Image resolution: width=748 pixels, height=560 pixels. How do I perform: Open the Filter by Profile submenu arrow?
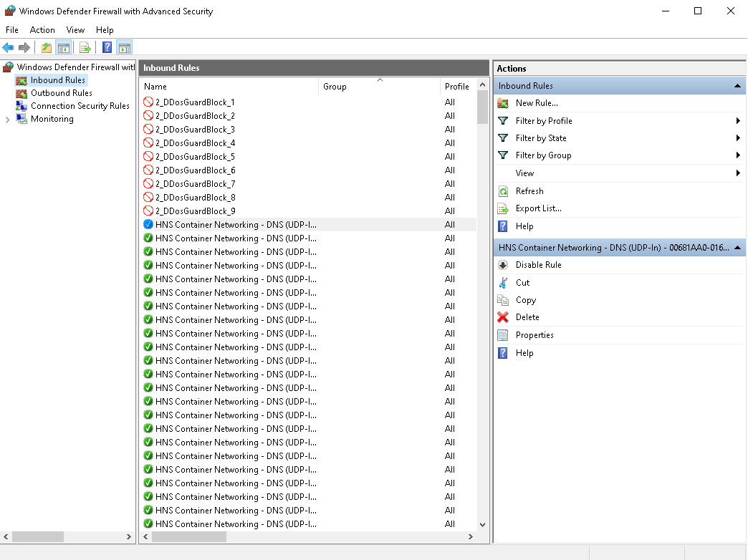coord(738,121)
